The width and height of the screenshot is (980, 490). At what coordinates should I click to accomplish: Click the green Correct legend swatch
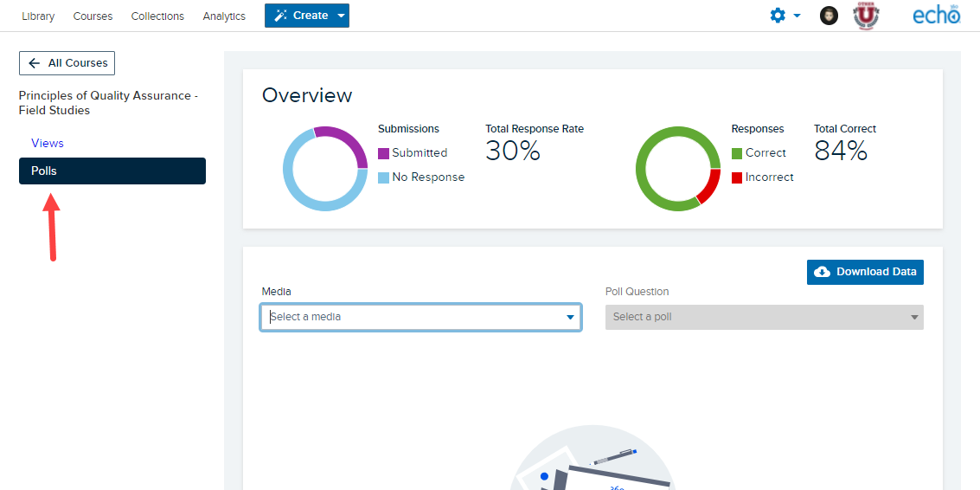pos(737,153)
